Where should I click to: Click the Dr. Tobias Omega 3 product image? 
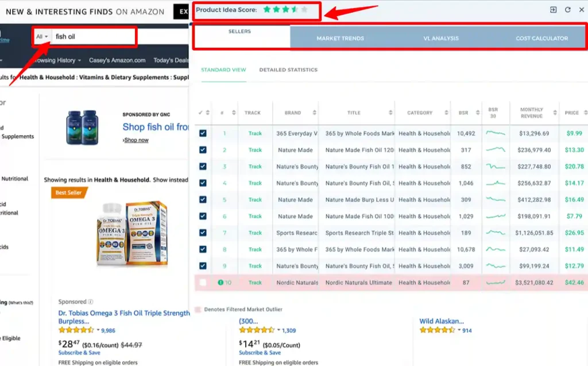pyautogui.click(x=133, y=233)
